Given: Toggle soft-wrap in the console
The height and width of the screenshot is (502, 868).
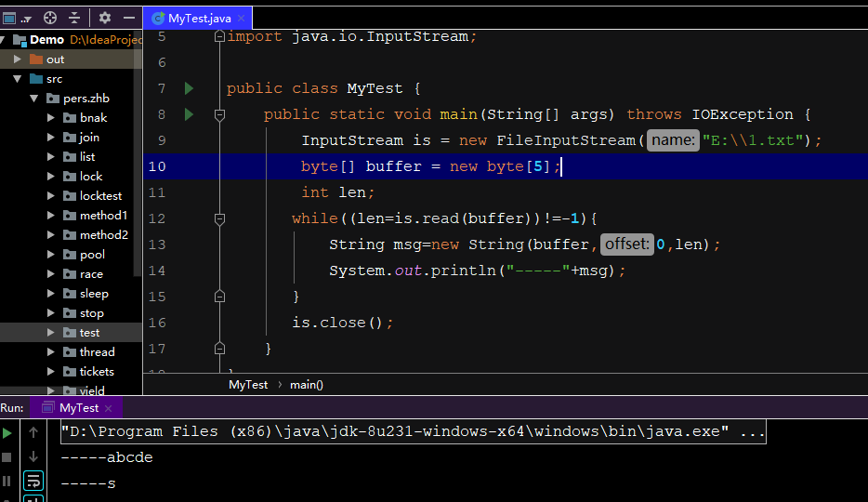Looking at the screenshot, I should click(33, 481).
